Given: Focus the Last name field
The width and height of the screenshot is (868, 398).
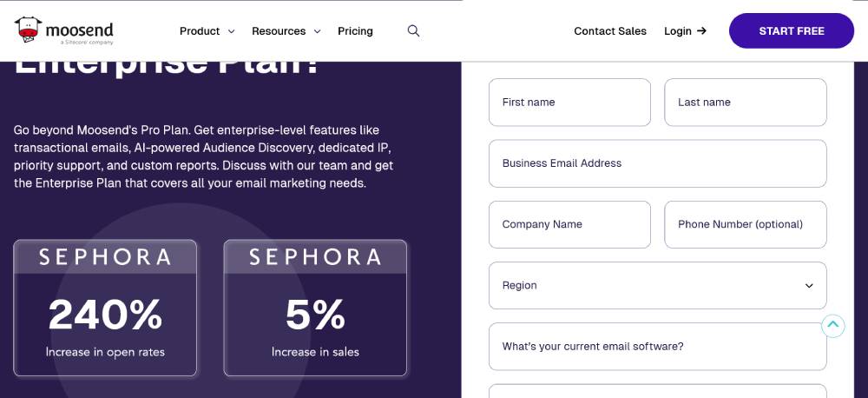Looking at the screenshot, I should (x=745, y=103).
